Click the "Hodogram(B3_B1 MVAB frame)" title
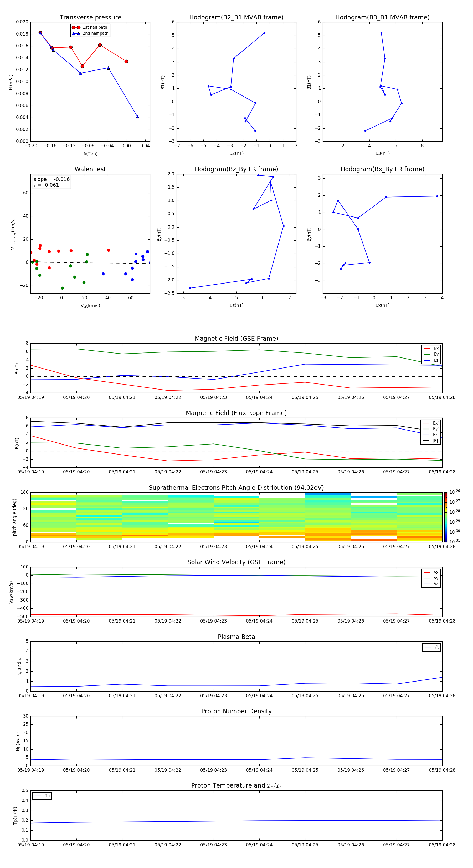 point(382,18)
